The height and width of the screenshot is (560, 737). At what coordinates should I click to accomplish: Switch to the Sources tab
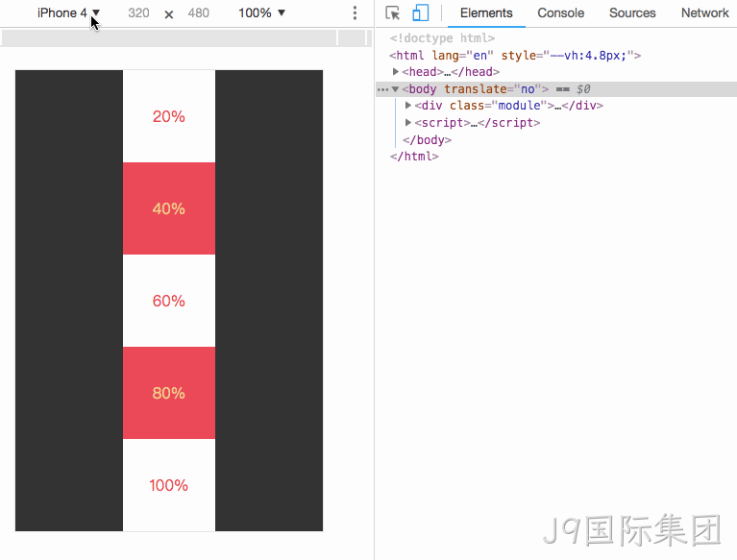click(632, 12)
